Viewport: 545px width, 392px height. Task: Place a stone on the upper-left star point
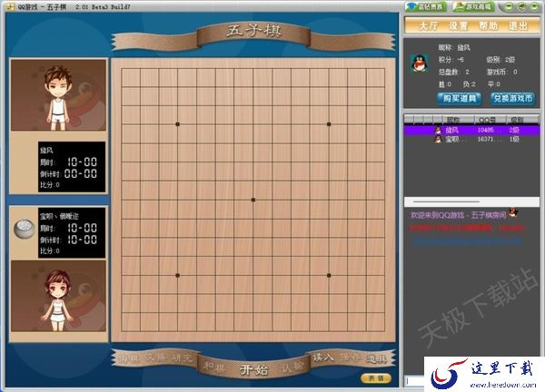178,124
